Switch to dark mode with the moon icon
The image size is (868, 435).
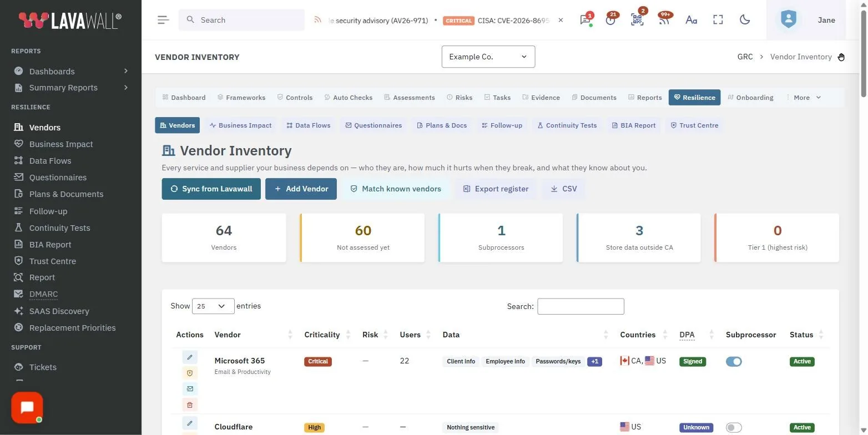pos(745,20)
